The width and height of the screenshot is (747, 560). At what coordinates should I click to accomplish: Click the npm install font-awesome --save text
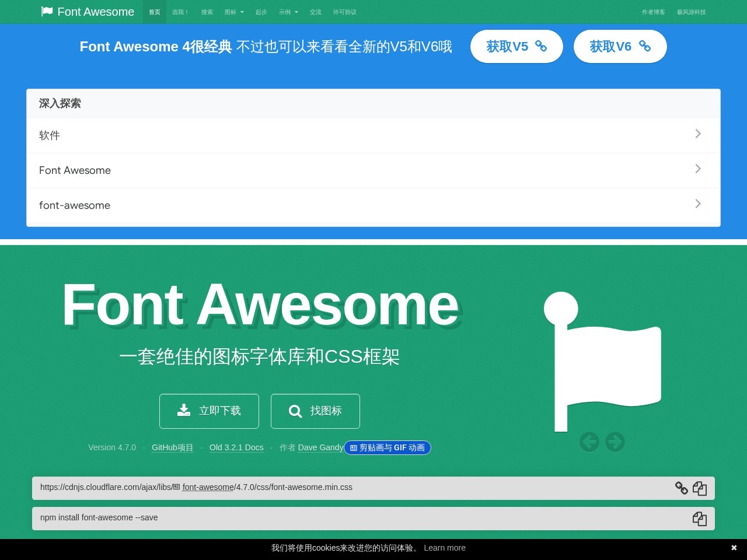[x=99, y=517]
